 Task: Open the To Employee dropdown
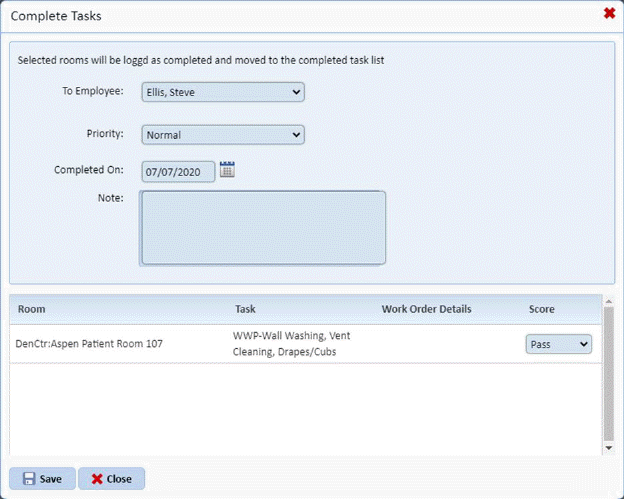[222, 92]
